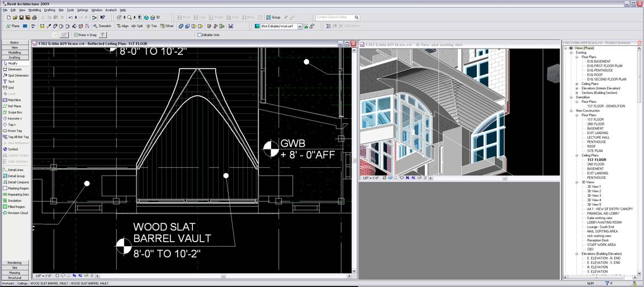Switch to the Massing design bar tab
This screenshot has width=644, height=287.
[x=15, y=272]
